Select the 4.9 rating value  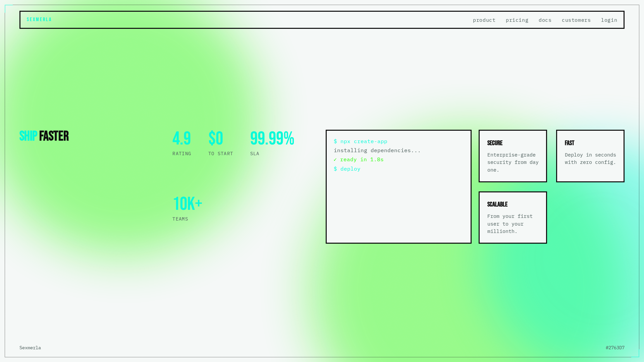181,138
